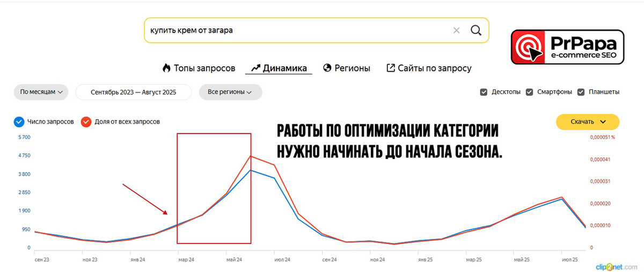Select the Динамика tab

coord(279,68)
